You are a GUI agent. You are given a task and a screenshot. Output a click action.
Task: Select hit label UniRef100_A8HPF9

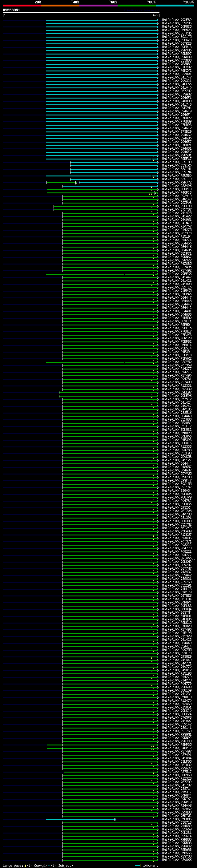coord(177,189)
